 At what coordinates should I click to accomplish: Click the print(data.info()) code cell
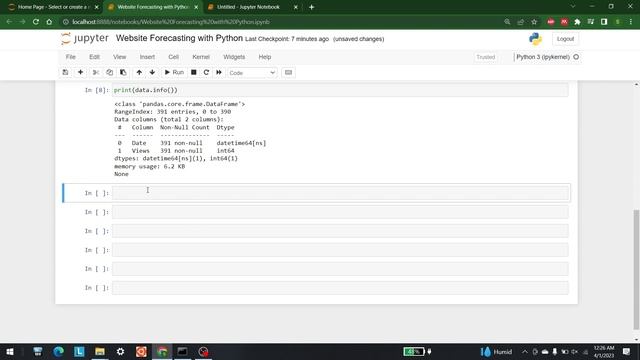(x=340, y=90)
